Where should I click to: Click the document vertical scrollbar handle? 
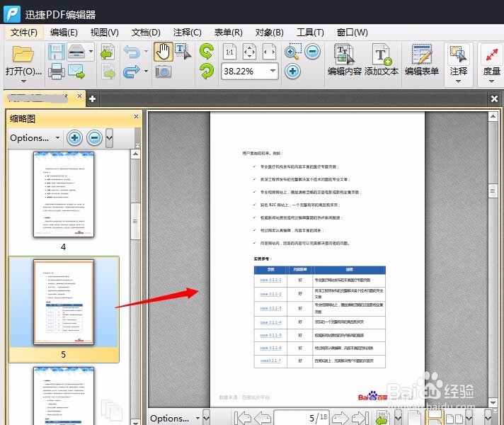[x=493, y=191]
